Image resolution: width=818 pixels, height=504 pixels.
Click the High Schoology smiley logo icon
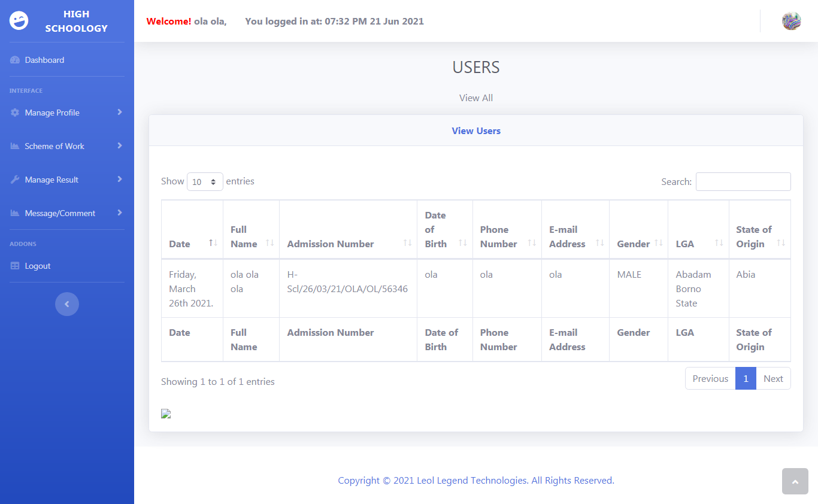pyautogui.click(x=19, y=21)
